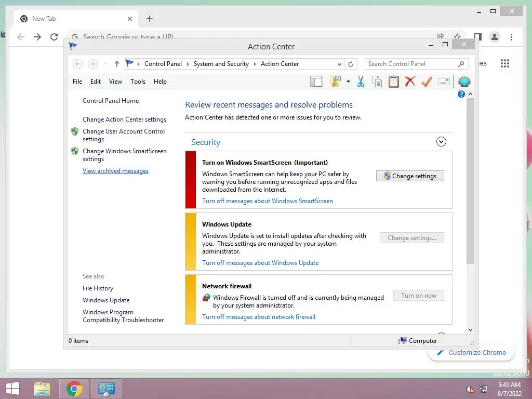Click the Action Center flag title icon

[73, 46]
